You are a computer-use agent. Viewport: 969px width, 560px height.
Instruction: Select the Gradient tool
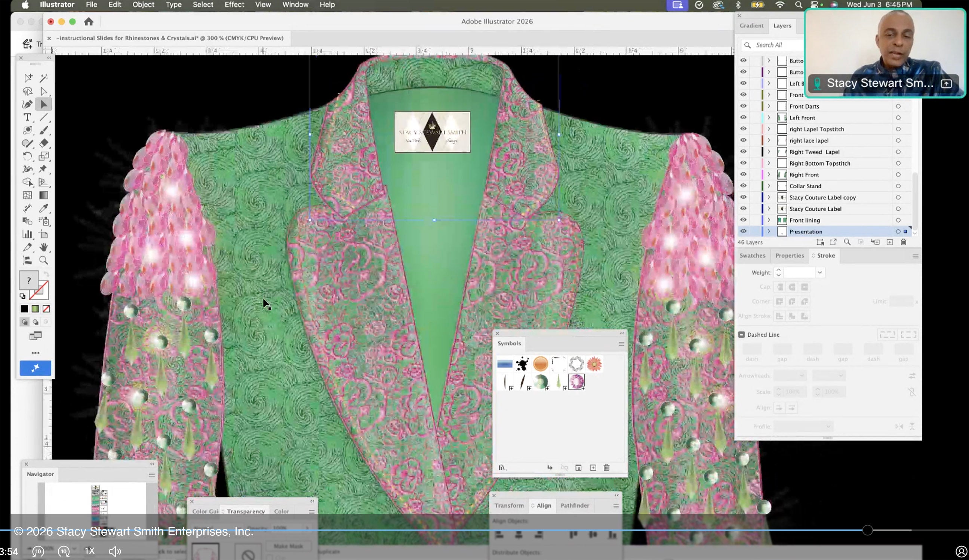click(x=43, y=195)
